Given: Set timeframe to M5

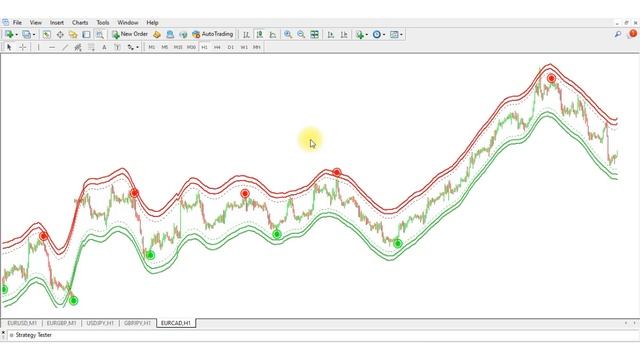Looking at the screenshot, I should (165, 47).
